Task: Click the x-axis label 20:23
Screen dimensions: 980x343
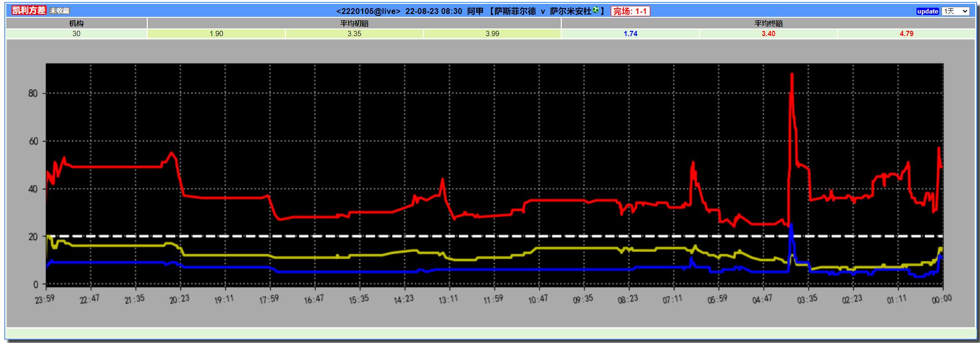Action: pos(179,299)
